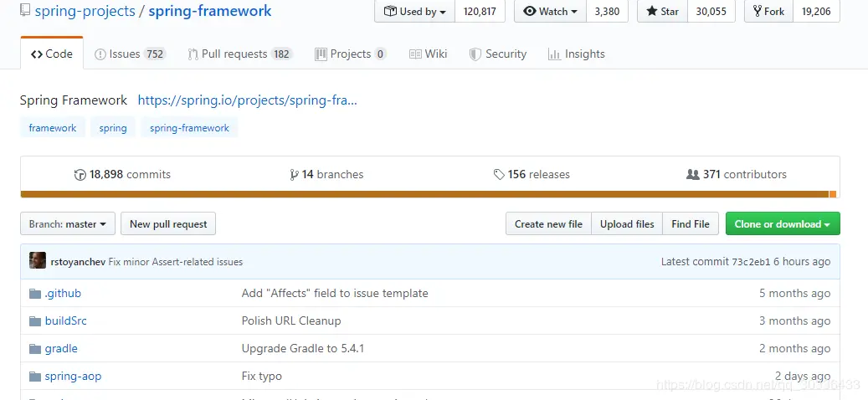Image resolution: width=868 pixels, height=400 pixels.
Task: Click the contributors people icon
Action: click(692, 175)
